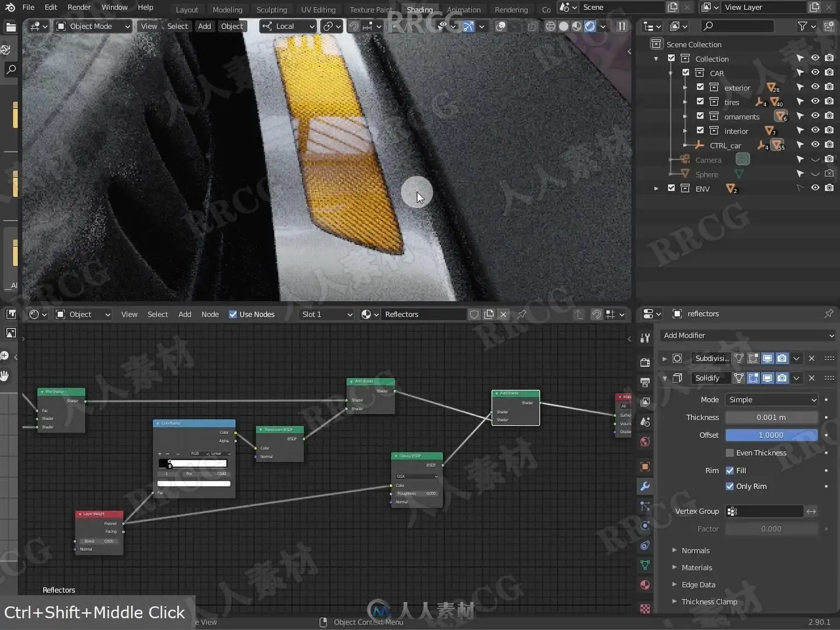840x630 pixels.
Task: Toggle Use Nodes checkbox
Action: (233, 314)
